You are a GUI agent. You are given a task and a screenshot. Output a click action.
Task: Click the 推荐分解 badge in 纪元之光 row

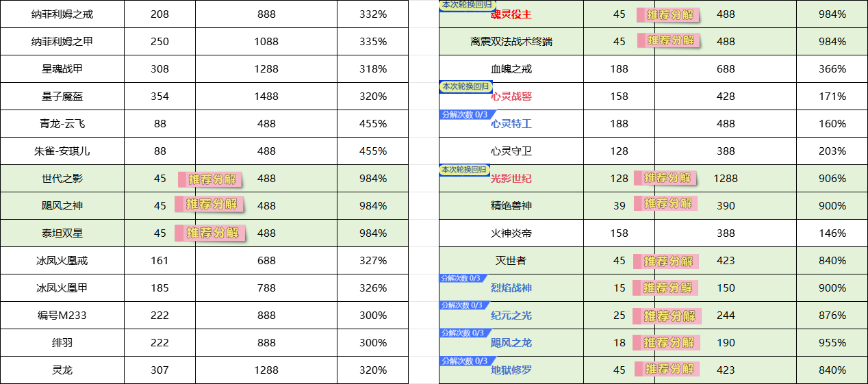coord(667,316)
